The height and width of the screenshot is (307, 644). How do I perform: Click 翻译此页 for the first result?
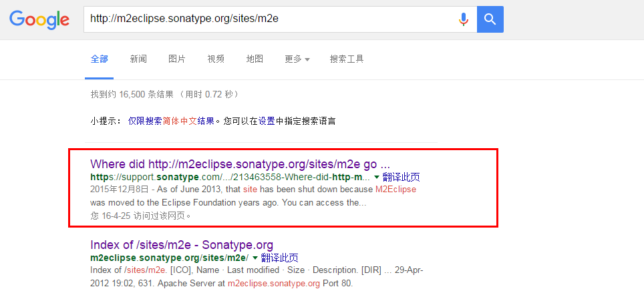tap(401, 178)
